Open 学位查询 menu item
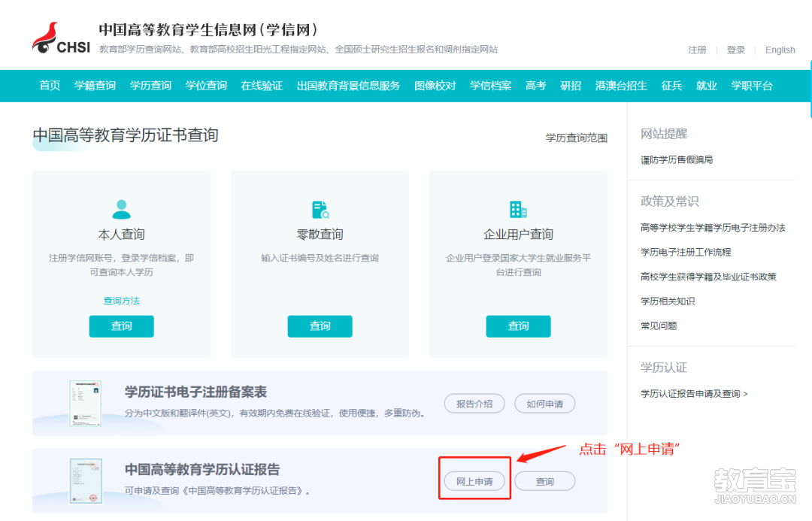Viewport: 812px width, 521px height. (x=206, y=86)
